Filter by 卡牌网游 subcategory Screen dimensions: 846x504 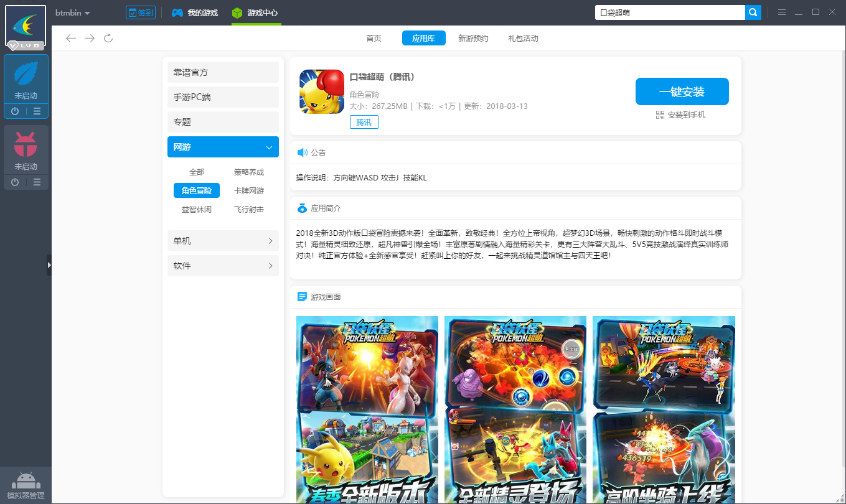(x=249, y=190)
